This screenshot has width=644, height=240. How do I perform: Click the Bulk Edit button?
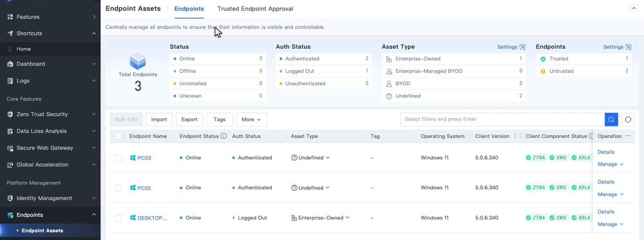coord(126,119)
